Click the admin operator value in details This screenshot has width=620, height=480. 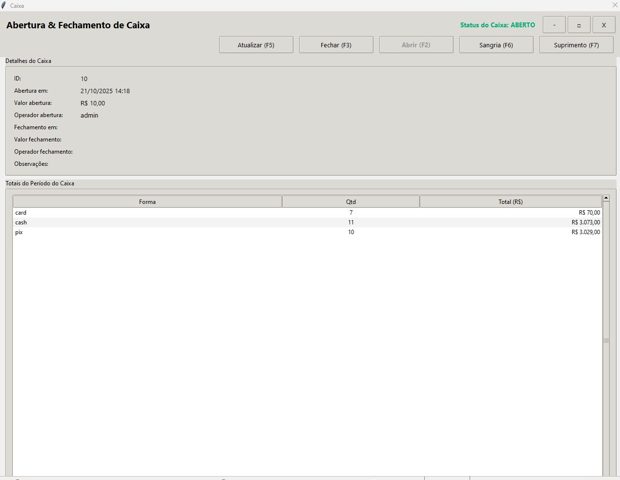click(x=89, y=115)
